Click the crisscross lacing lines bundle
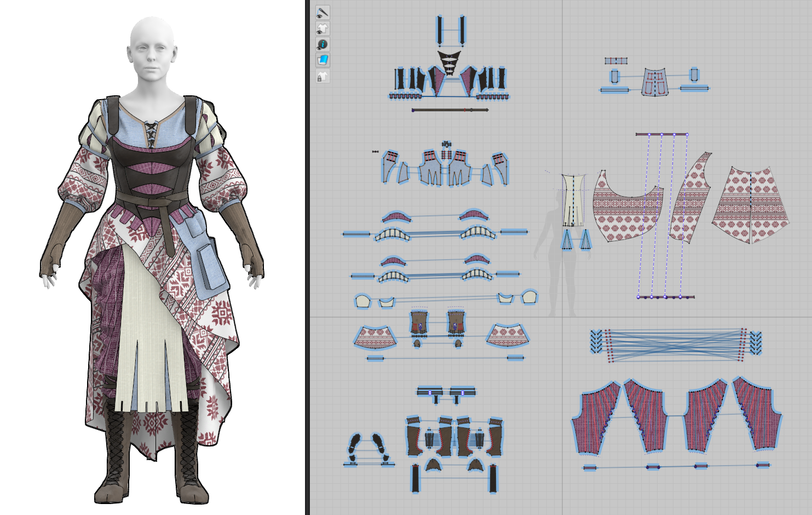The height and width of the screenshot is (515, 812). 676,344
